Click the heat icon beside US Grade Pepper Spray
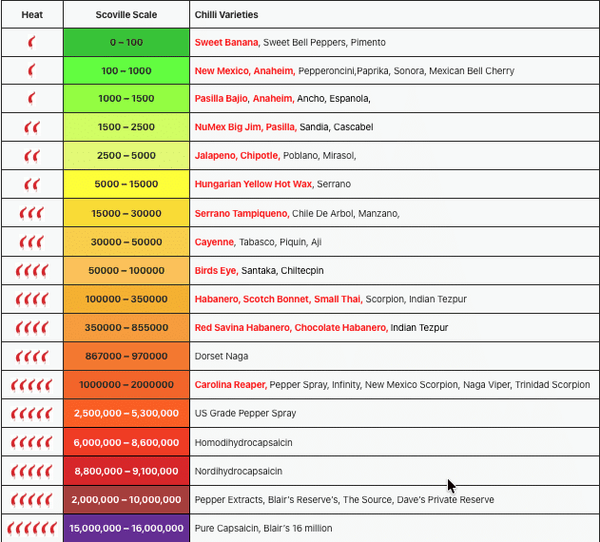The width and height of the screenshot is (600, 542). point(32,413)
